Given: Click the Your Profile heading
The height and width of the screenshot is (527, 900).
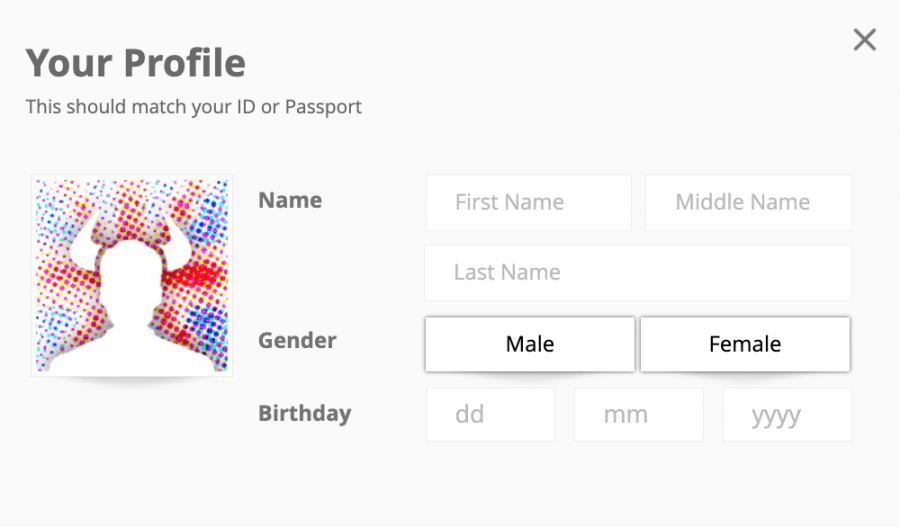Looking at the screenshot, I should (135, 62).
